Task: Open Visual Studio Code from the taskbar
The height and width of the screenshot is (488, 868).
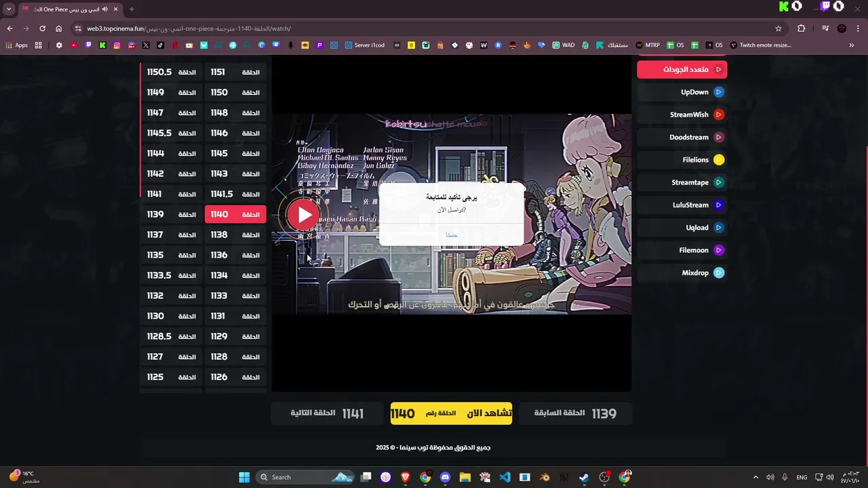Action: (x=505, y=477)
